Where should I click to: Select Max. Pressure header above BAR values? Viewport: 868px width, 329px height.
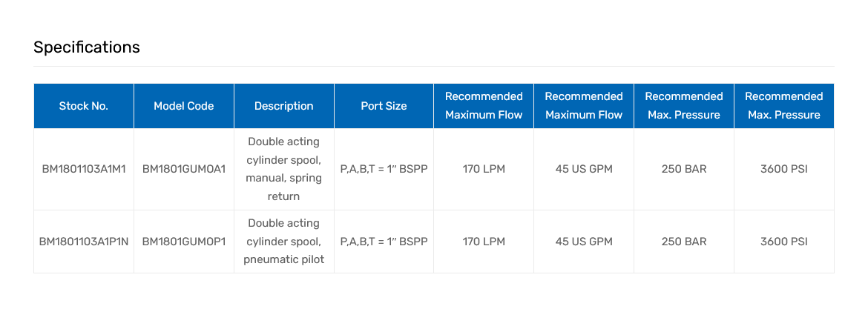point(684,106)
